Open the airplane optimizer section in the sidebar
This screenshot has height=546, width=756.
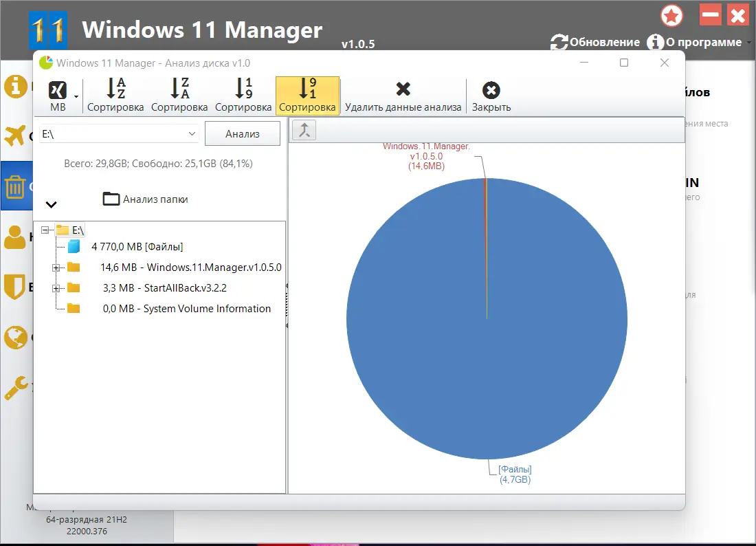point(14,135)
